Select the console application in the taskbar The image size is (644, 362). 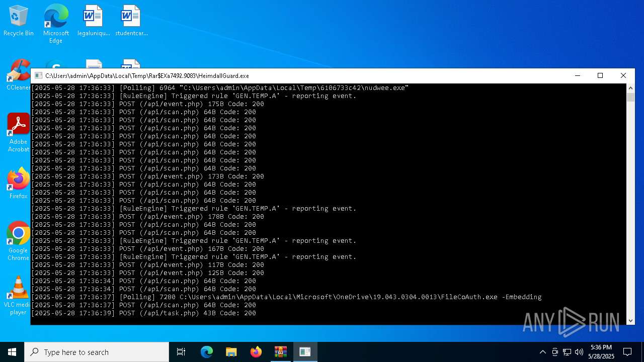(305, 352)
